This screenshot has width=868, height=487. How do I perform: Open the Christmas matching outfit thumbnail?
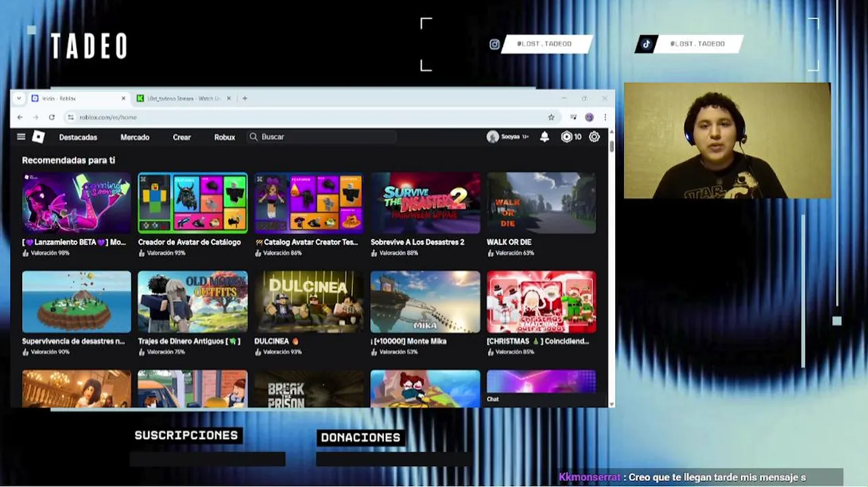541,302
